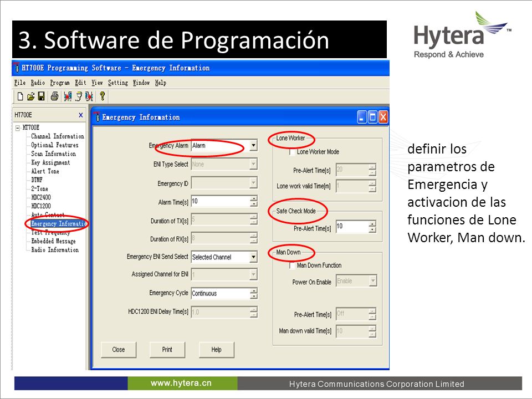Minimize the Emergency Information window
The height and width of the screenshot is (399, 532).
(362, 117)
